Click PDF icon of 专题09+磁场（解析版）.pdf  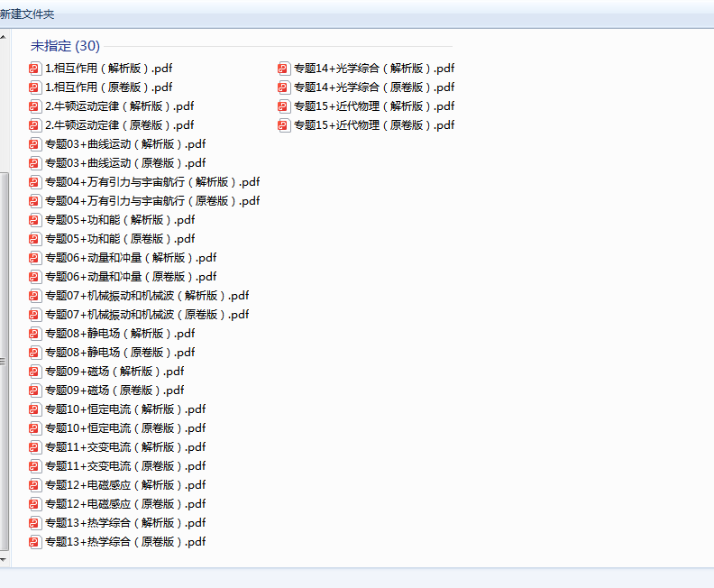click(35, 372)
